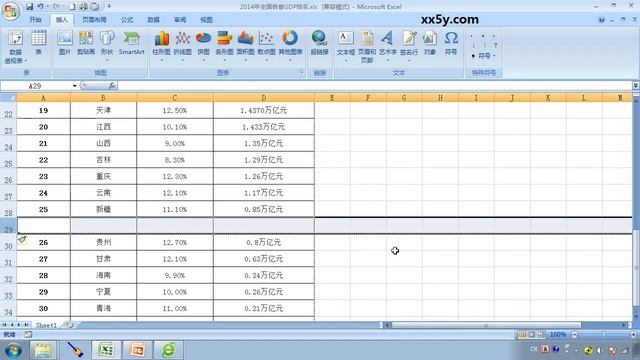Insert a Bar chart (条形图)

pyautogui.click(x=224, y=46)
